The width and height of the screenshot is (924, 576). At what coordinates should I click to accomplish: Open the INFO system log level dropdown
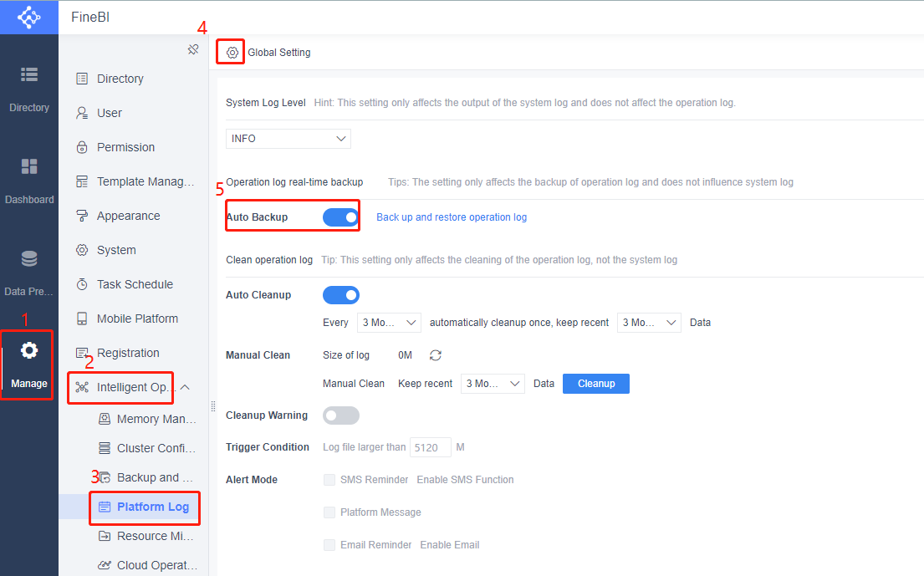point(288,139)
